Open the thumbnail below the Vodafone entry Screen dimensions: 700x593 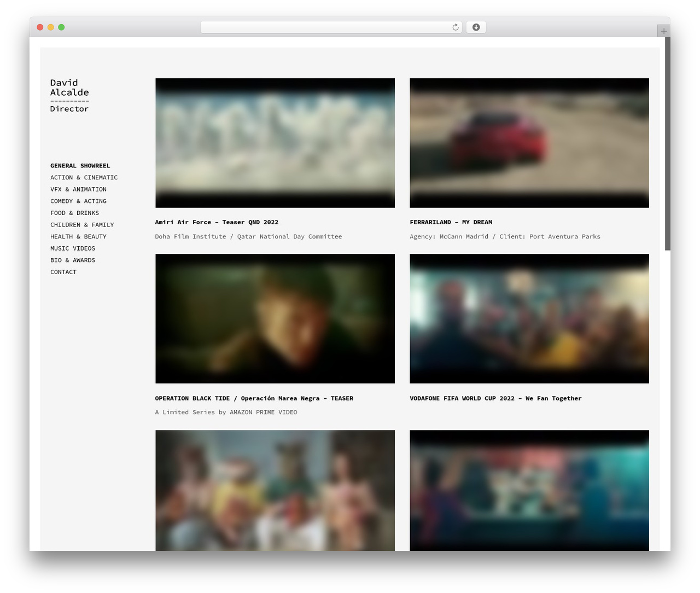coord(529,490)
